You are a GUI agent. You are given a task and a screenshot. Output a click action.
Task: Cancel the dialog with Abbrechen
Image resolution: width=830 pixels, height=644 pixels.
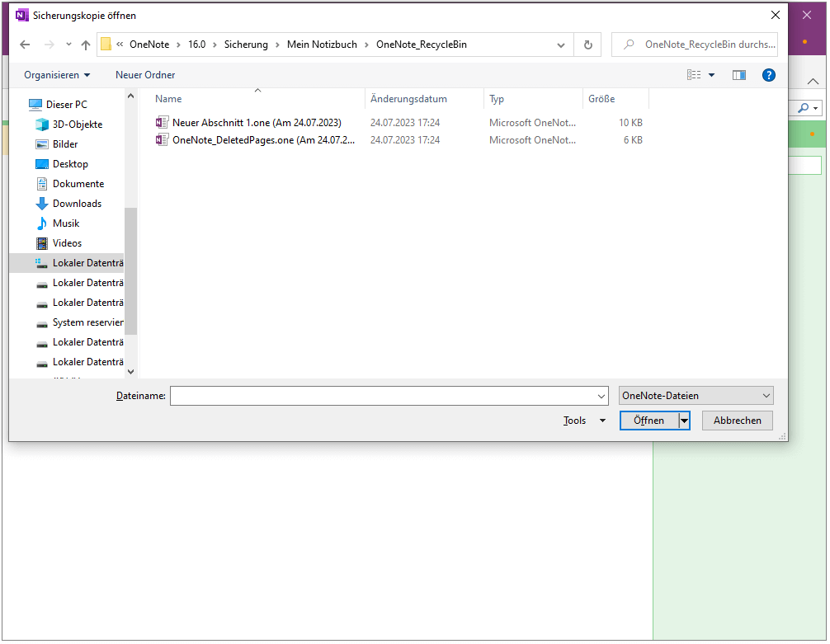pos(736,421)
